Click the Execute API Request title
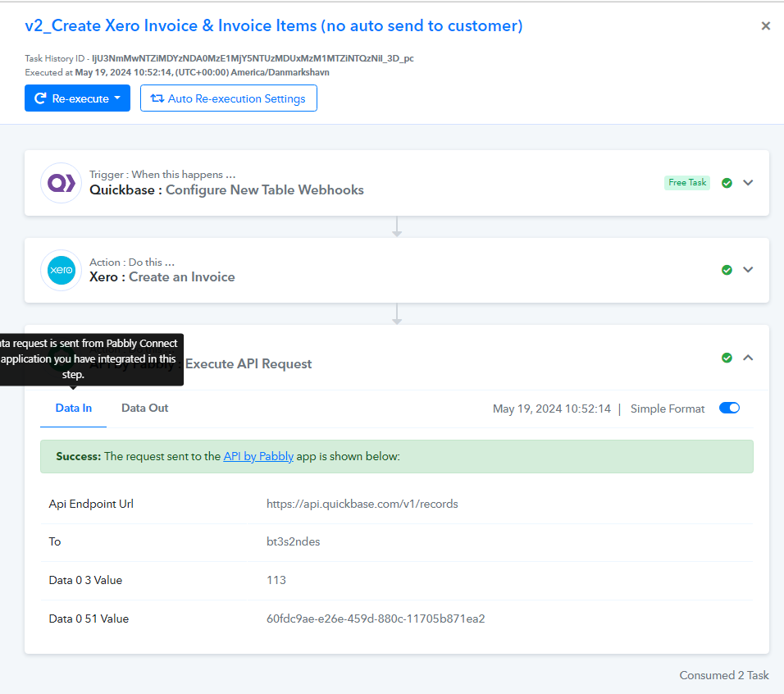Image resolution: width=784 pixels, height=694 pixels. (248, 364)
